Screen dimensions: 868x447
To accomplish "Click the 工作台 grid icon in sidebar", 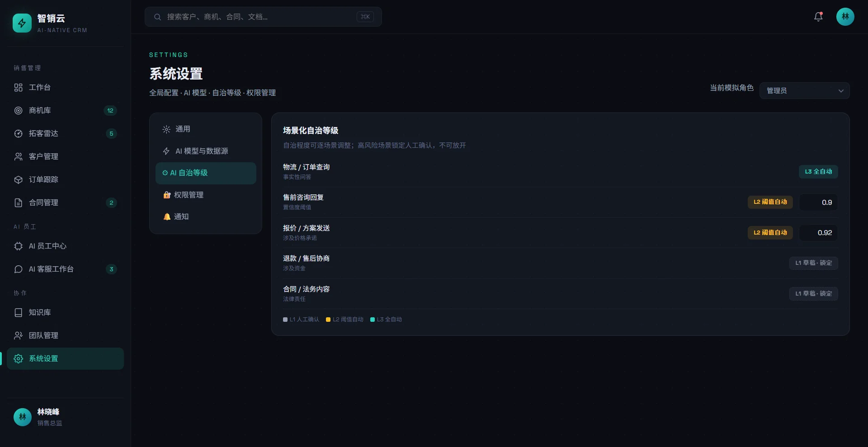I will tap(18, 87).
